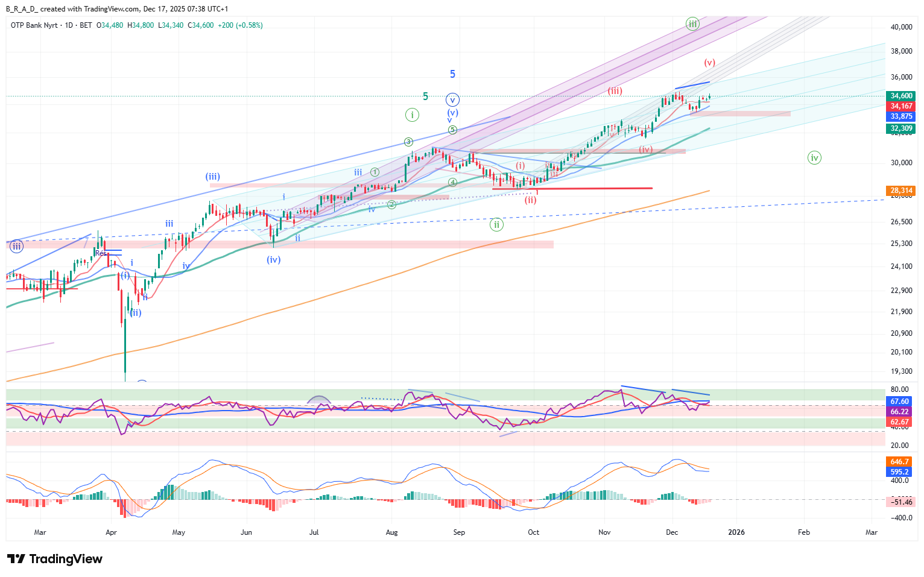Select the blue (iv) wave label
The image size is (924, 577).
[x=274, y=260]
